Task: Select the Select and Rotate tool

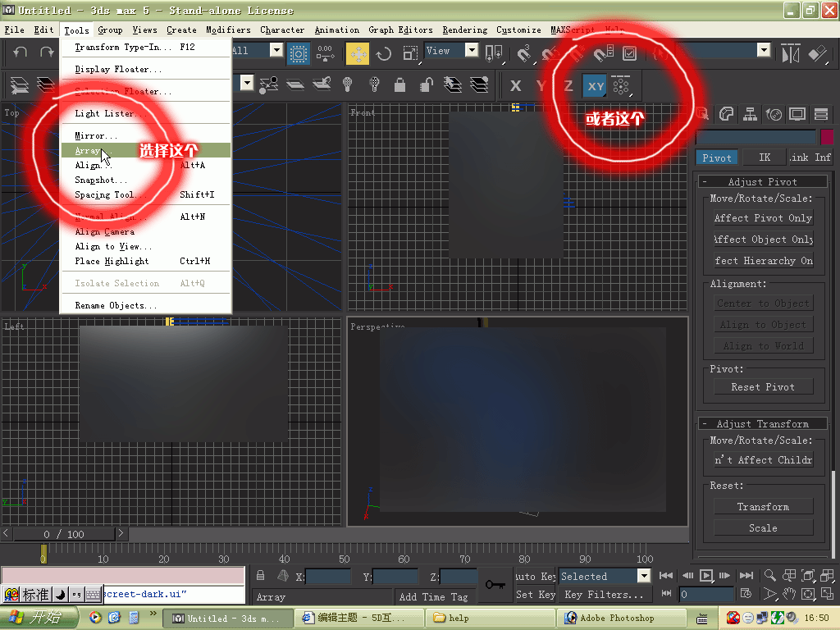Action: pos(384,53)
